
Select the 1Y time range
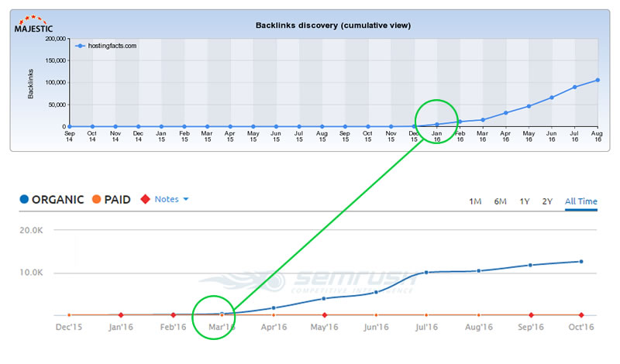[x=525, y=201]
